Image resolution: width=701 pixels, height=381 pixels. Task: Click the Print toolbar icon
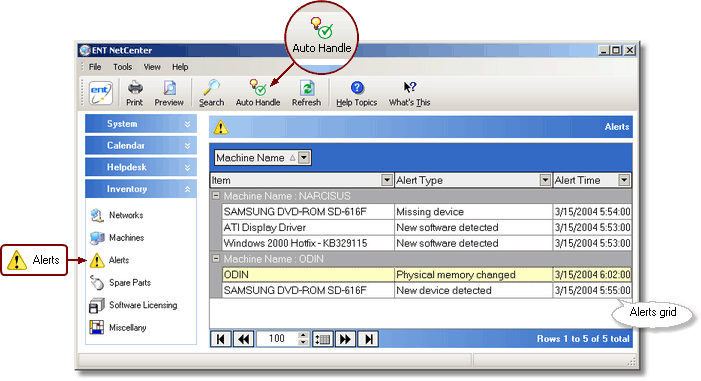click(x=135, y=93)
